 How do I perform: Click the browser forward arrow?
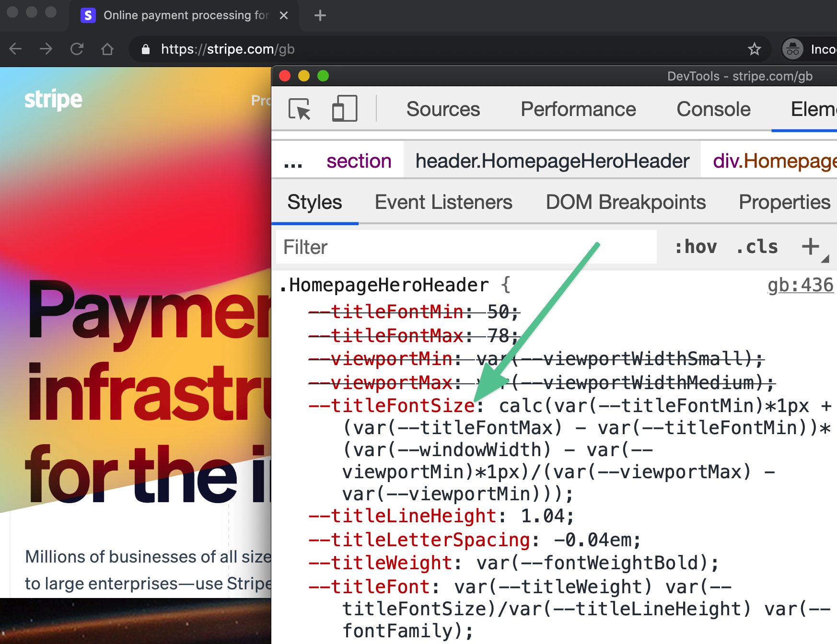[x=46, y=49]
